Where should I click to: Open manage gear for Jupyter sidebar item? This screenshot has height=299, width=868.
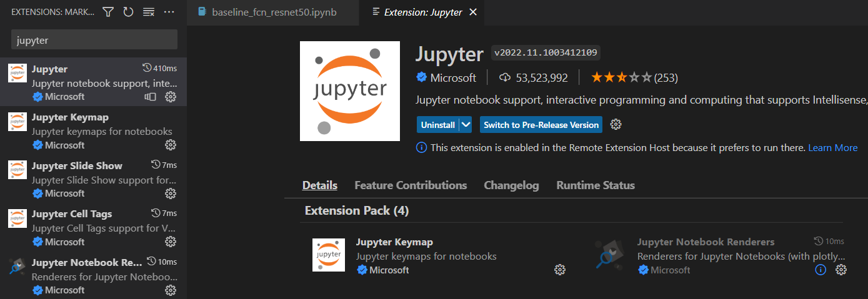pos(170,97)
